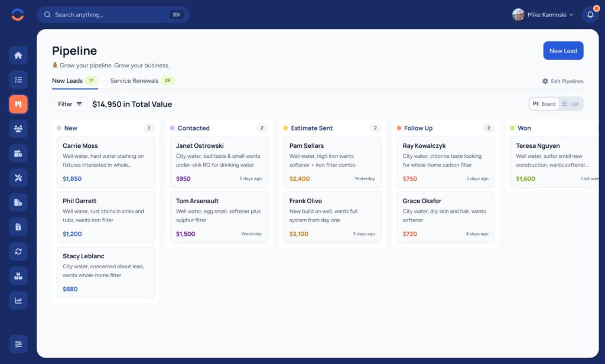Switch to List view
Screen dimensions: 605x364
(x=570, y=104)
